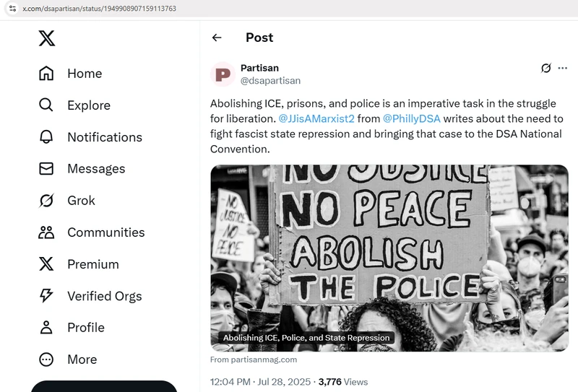Click the Notifications bell icon
Viewport: 578px width, 392px height.
pyautogui.click(x=46, y=137)
